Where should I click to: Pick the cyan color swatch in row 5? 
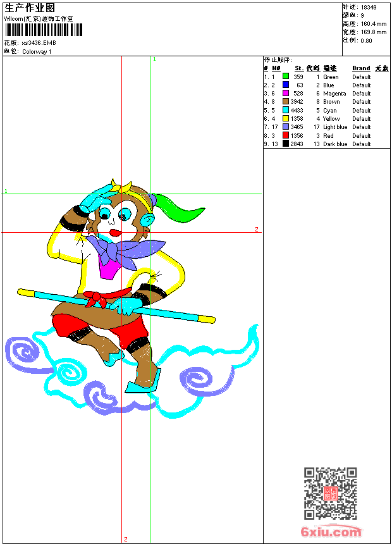pyautogui.click(x=286, y=109)
